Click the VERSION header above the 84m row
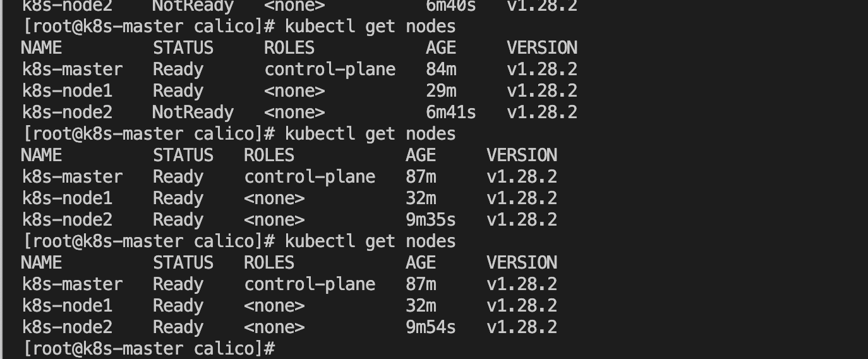 point(542,47)
